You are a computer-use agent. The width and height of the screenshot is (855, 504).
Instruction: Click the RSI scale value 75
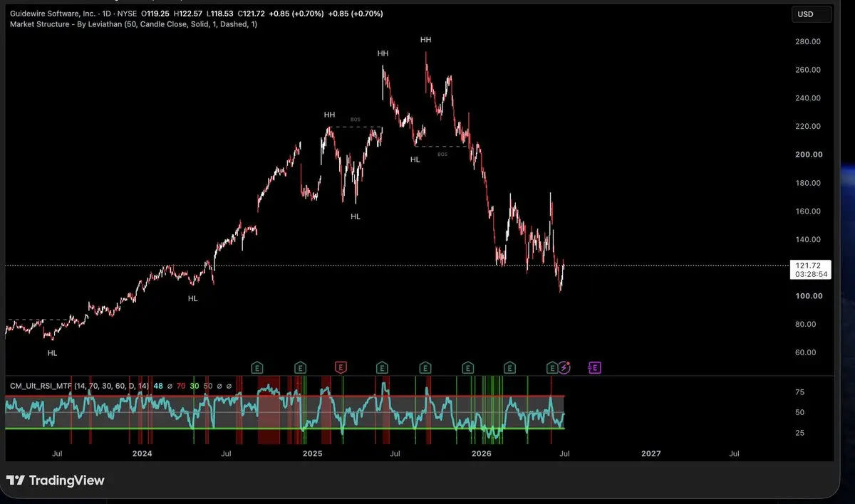click(x=799, y=392)
